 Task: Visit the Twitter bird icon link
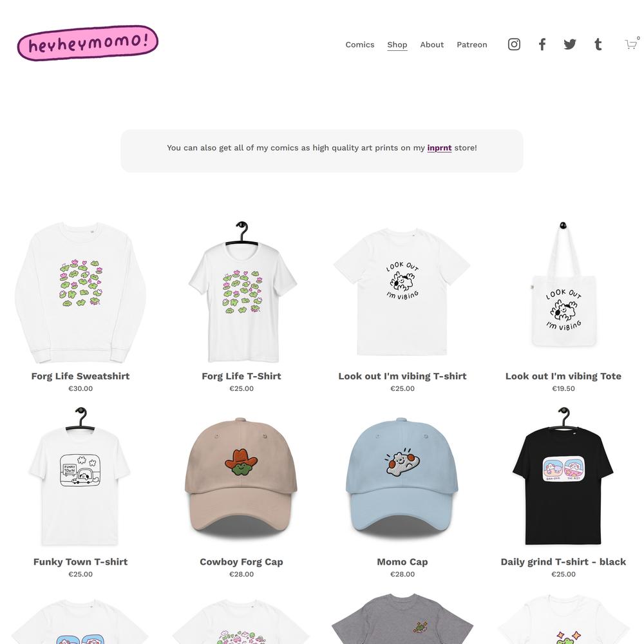(x=570, y=44)
